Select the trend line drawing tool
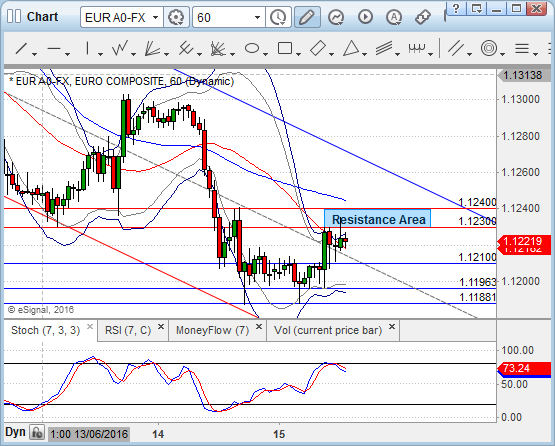555x446 pixels. tap(21, 48)
